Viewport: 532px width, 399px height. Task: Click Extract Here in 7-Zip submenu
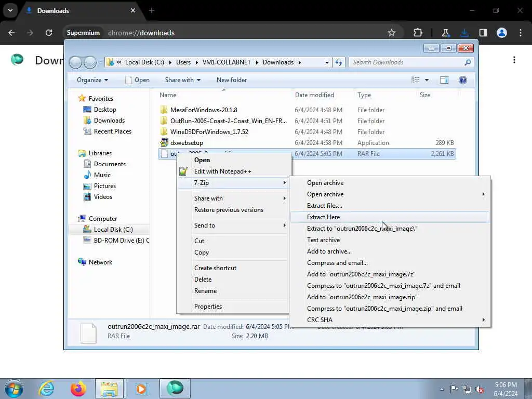390,217
